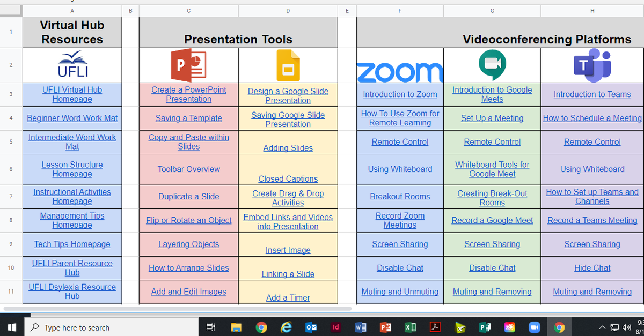Click the horizontal scrollbar of the sheet
Image resolution: width=644 pixels, height=336 pixels.
177,309
